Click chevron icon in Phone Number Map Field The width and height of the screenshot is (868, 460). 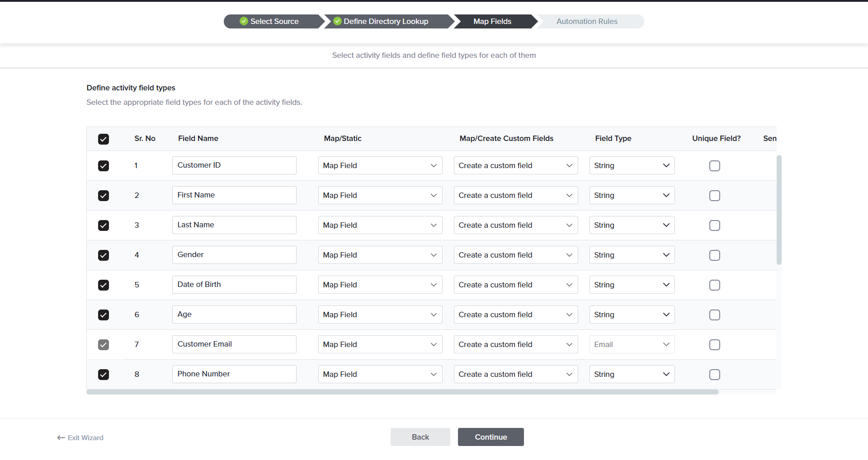coord(434,375)
